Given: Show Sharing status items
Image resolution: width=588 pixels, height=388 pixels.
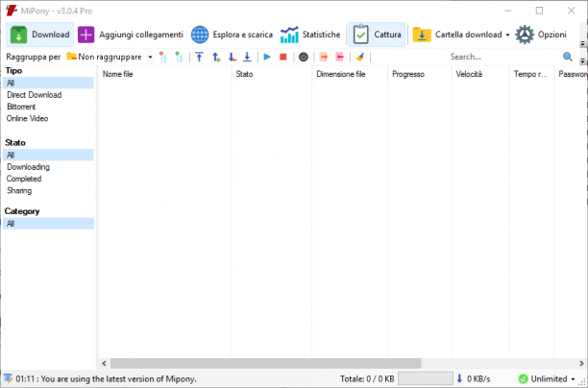Looking at the screenshot, I should tap(19, 190).
